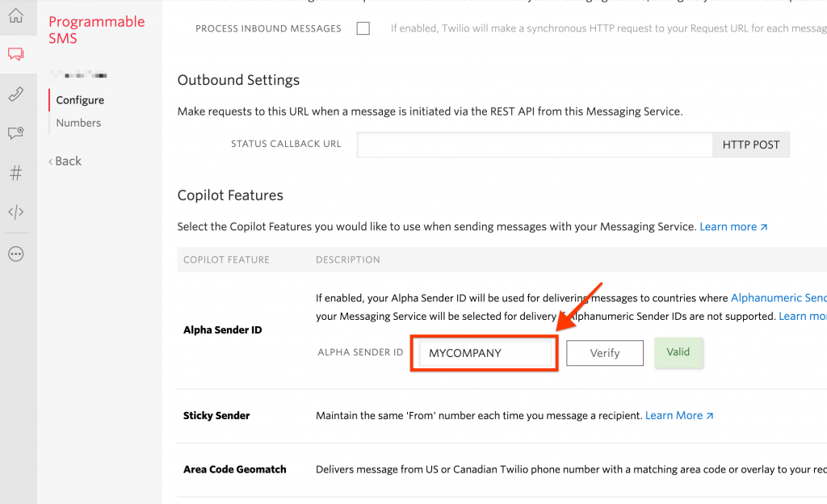Click the Programmable SMS heading
The height and width of the screenshot is (504, 827).
click(x=96, y=30)
